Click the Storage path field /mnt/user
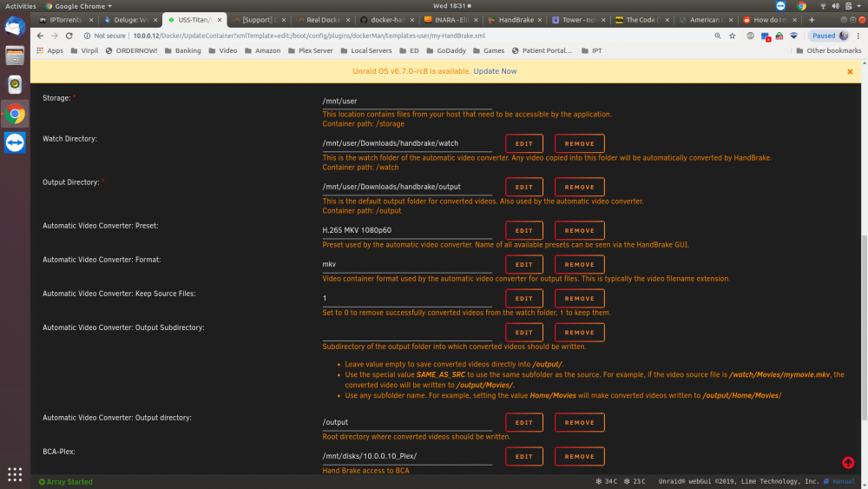 [407, 101]
